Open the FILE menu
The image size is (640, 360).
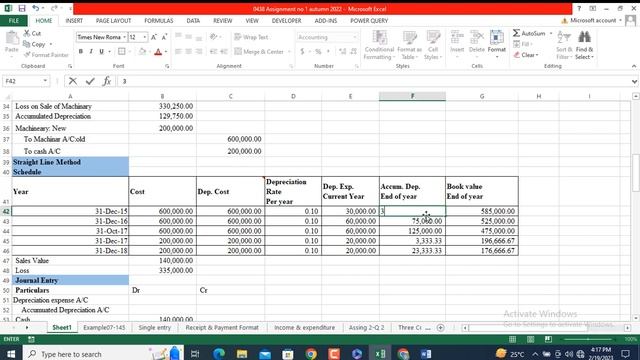tap(13, 20)
